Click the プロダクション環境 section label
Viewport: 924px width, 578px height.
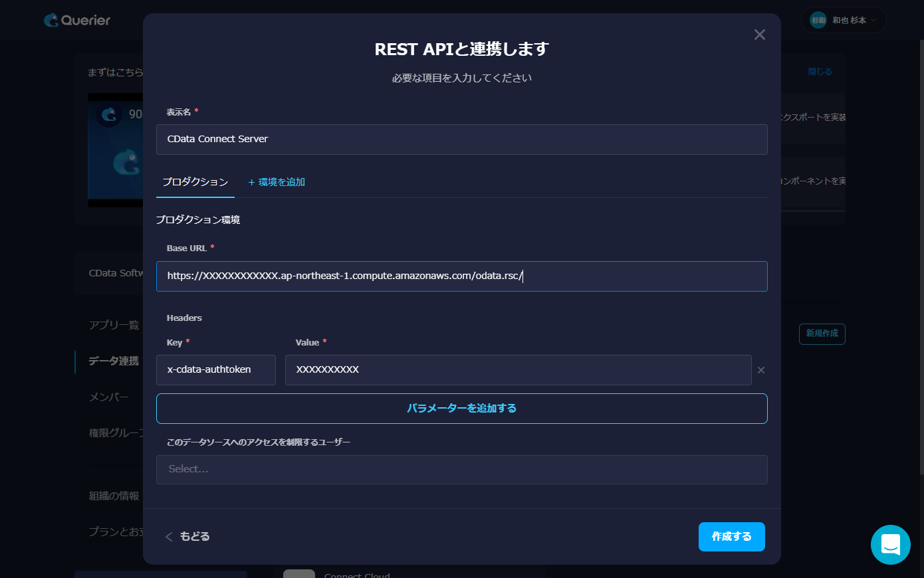tap(198, 220)
